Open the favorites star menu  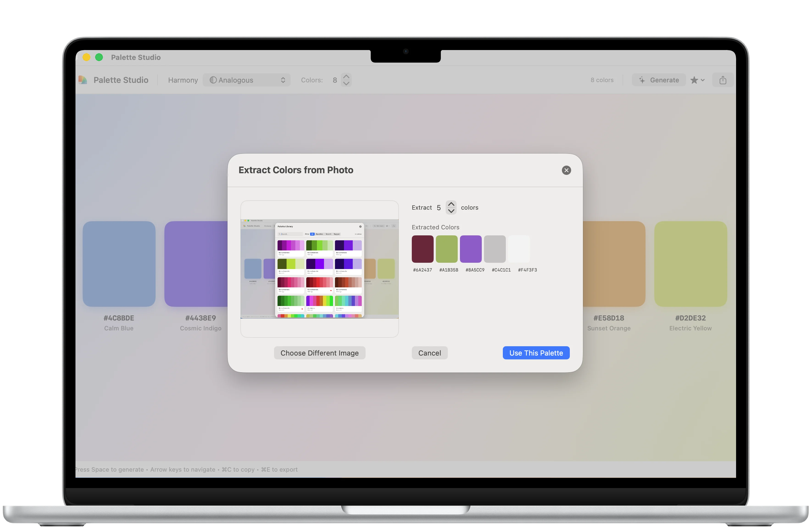pos(697,80)
